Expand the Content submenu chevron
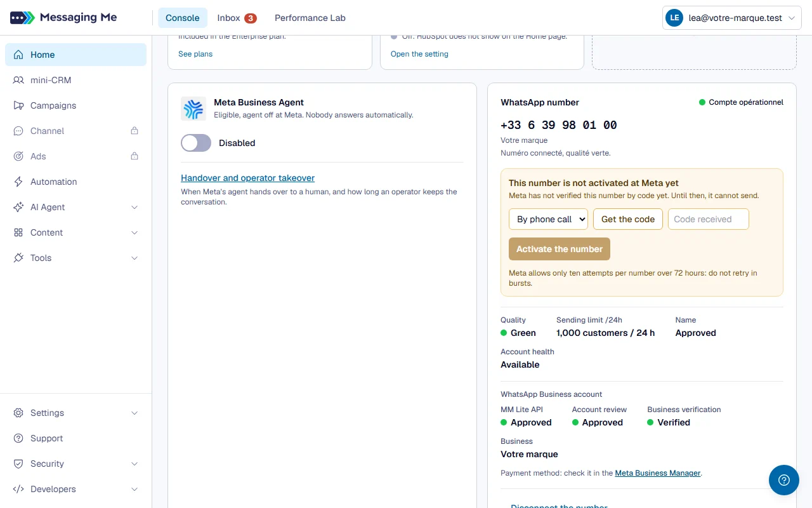Viewport: 812px width, 508px height. (x=134, y=232)
